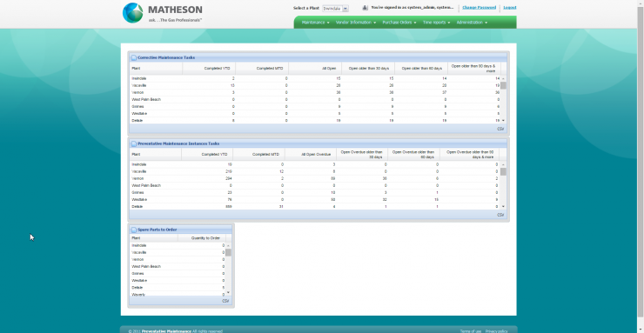Sort Preventative Maintenance grid by Completed YTD
Image resolution: width=644 pixels, height=333 pixels.
pos(207,155)
